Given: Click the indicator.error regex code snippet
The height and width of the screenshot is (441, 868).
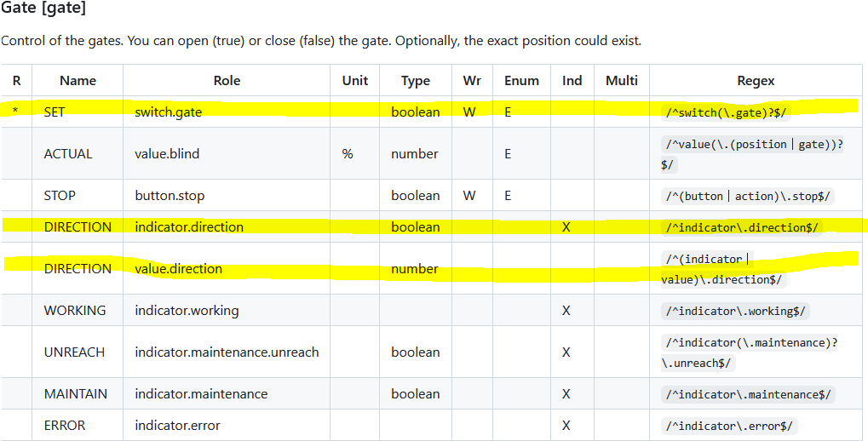Looking at the screenshot, I should (x=732, y=426).
